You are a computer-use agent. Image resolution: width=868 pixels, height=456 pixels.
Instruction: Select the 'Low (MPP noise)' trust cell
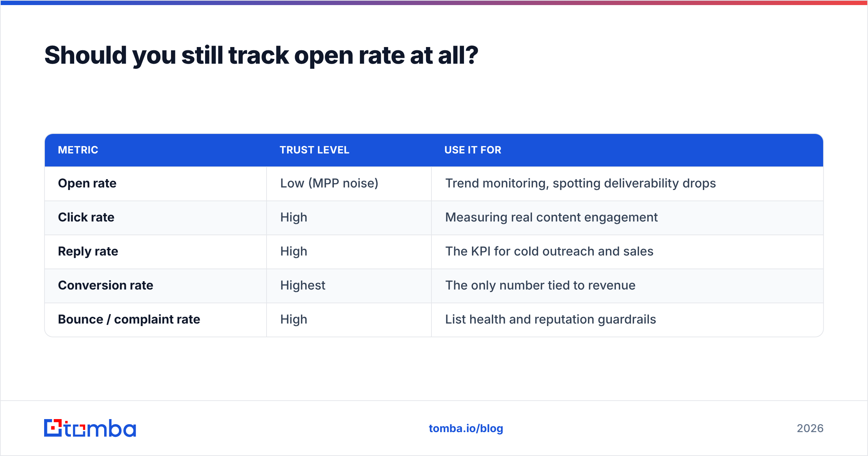[x=349, y=183]
